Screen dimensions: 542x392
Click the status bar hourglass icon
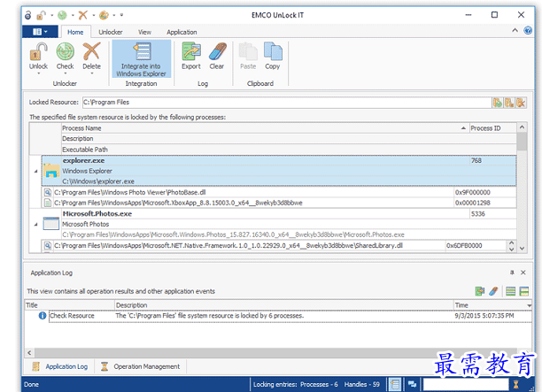(x=516, y=384)
